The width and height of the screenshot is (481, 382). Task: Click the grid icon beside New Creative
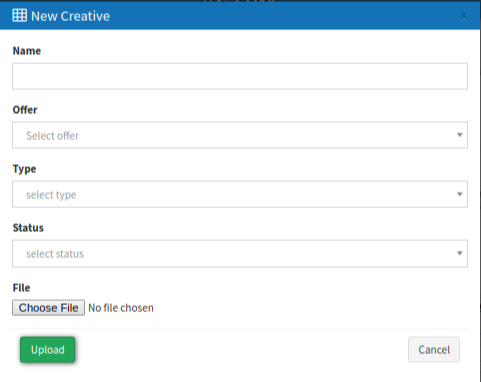pos(20,16)
